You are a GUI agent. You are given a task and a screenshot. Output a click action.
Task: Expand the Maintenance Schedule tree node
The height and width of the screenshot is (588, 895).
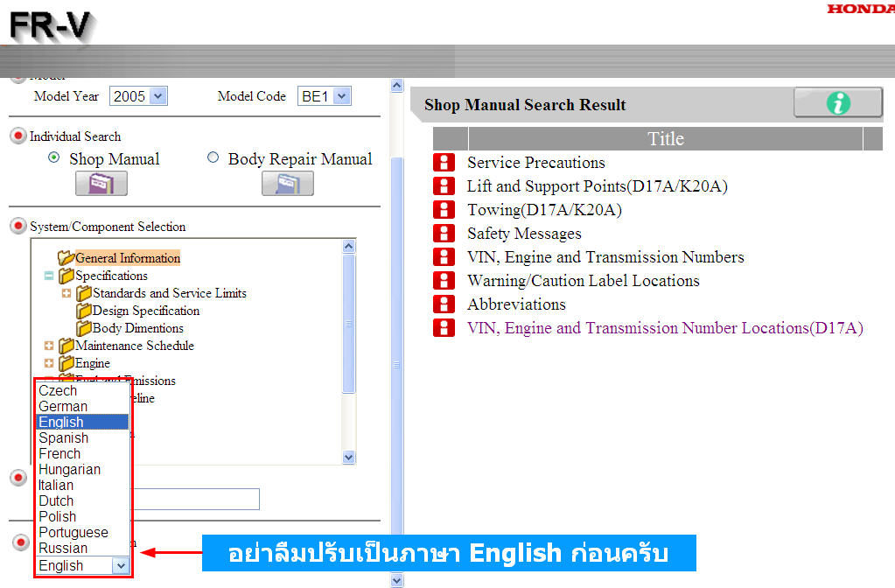coord(49,346)
